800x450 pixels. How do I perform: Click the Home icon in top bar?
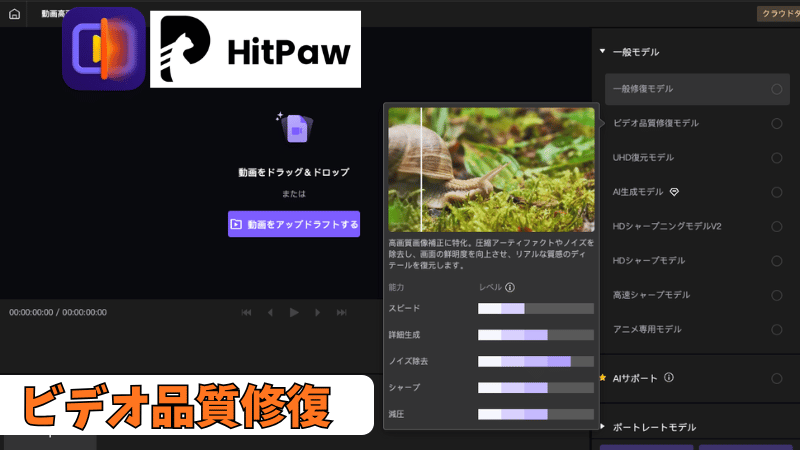(14, 14)
